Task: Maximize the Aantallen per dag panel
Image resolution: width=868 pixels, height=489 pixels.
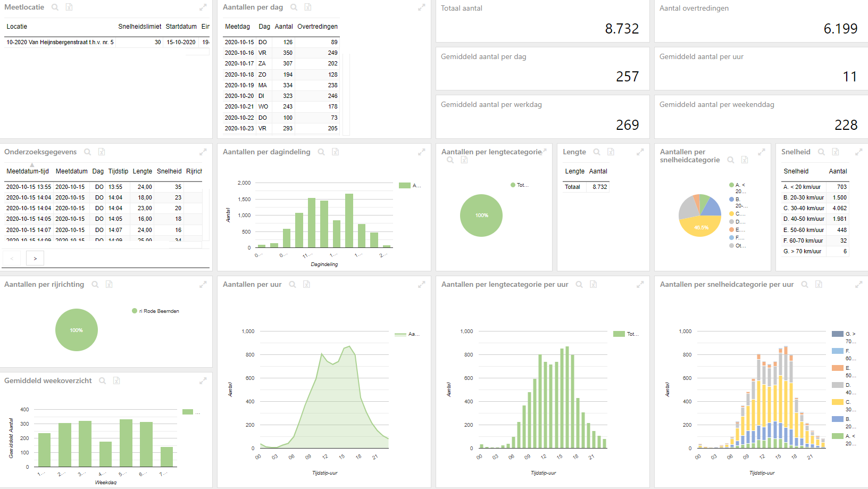Action: coord(421,7)
